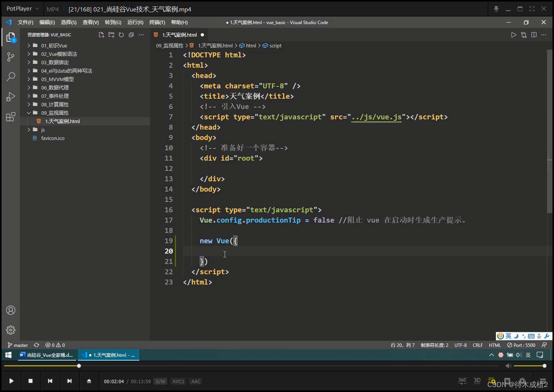Open taskbar notification center
Screen dimensions: 554x392
(540, 355)
